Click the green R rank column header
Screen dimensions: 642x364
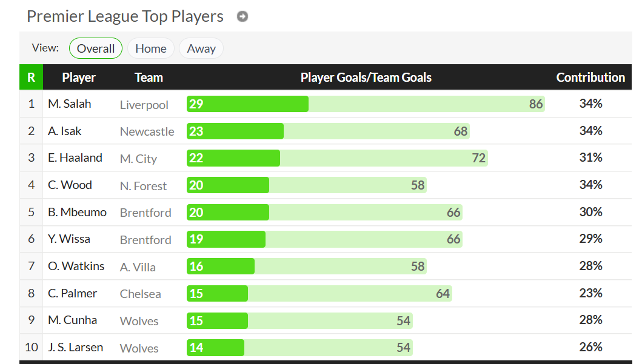point(31,77)
